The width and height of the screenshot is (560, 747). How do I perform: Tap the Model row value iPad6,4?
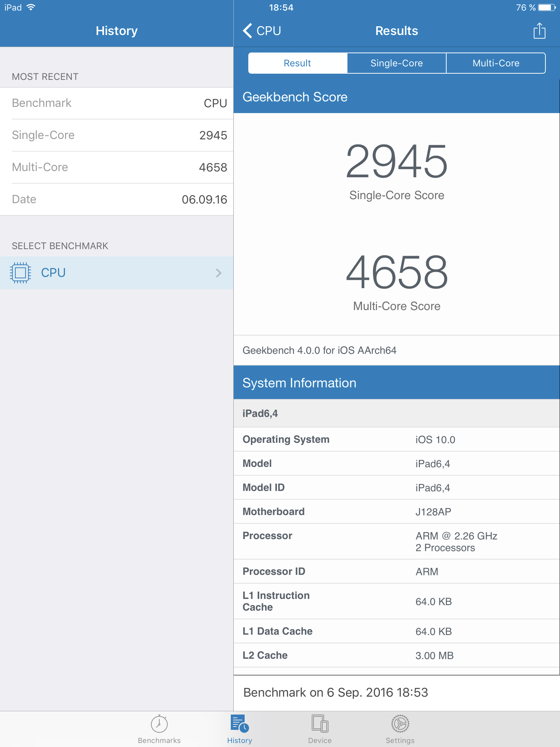pyautogui.click(x=433, y=464)
